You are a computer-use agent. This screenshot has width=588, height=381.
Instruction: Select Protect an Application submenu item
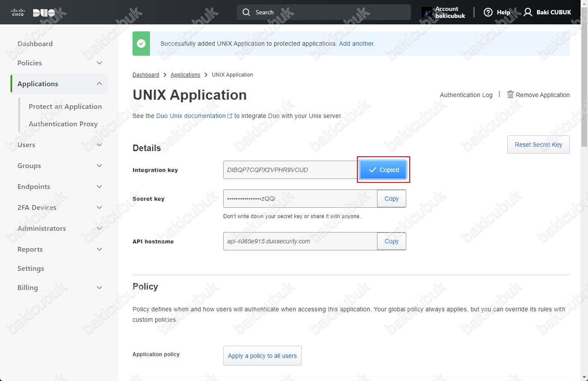65,106
